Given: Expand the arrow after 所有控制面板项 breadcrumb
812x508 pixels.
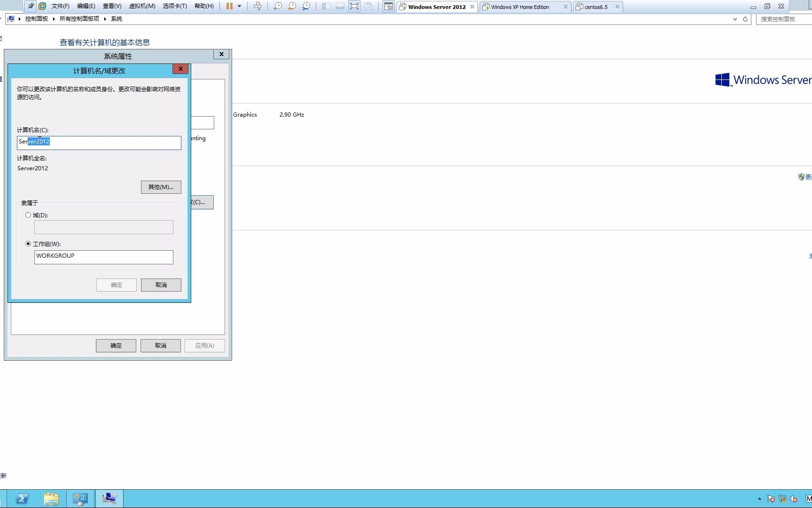Looking at the screenshot, I should coord(105,19).
